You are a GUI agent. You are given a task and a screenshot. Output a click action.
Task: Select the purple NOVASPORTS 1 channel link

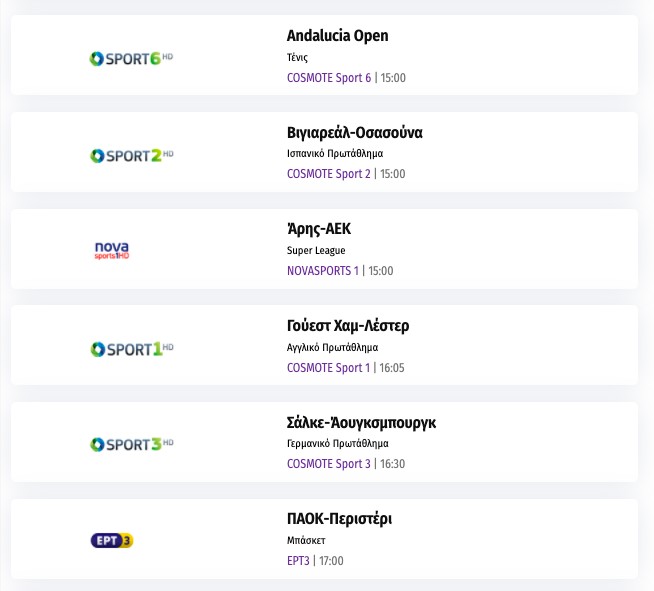click(x=322, y=271)
